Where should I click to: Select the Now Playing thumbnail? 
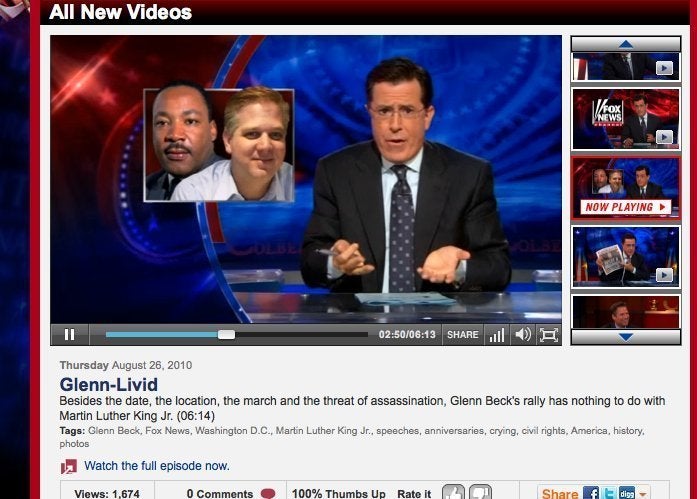(625, 188)
